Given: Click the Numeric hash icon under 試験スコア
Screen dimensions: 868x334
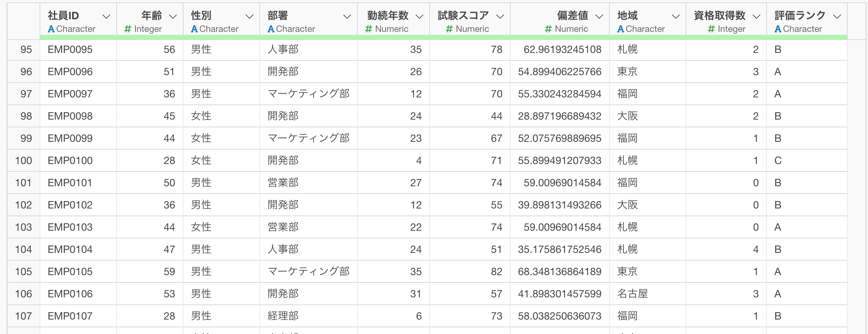Looking at the screenshot, I should (x=449, y=29).
